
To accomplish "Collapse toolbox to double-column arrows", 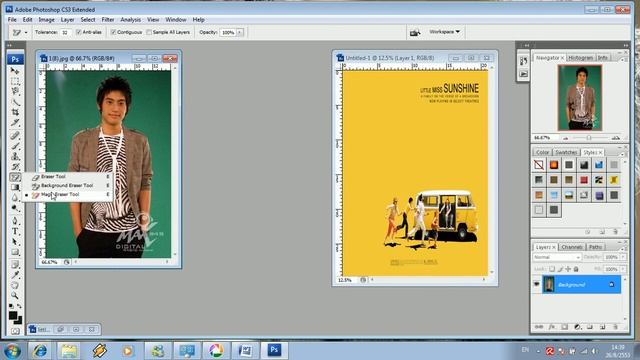I will [9, 45].
